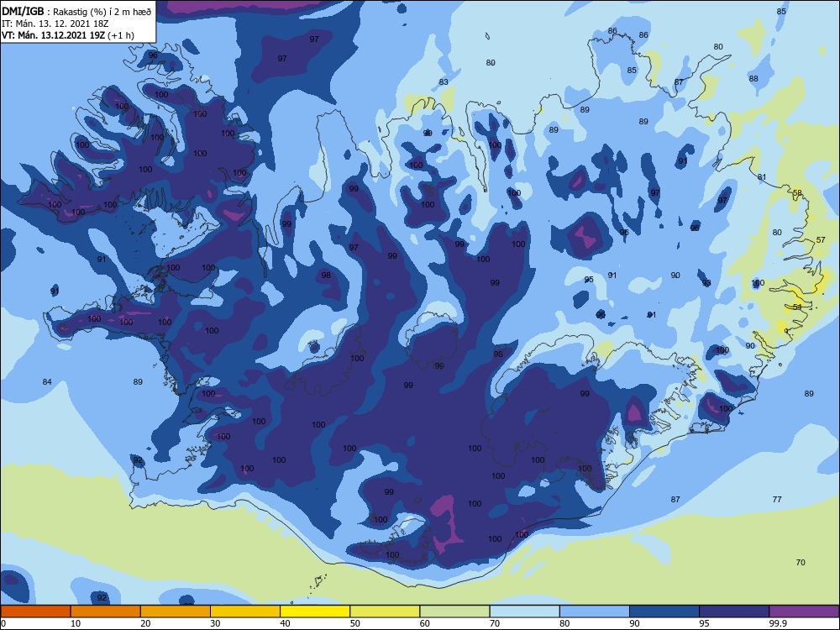Click the map value '81' in northeast
The width and height of the screenshot is (840, 630).
(x=762, y=176)
